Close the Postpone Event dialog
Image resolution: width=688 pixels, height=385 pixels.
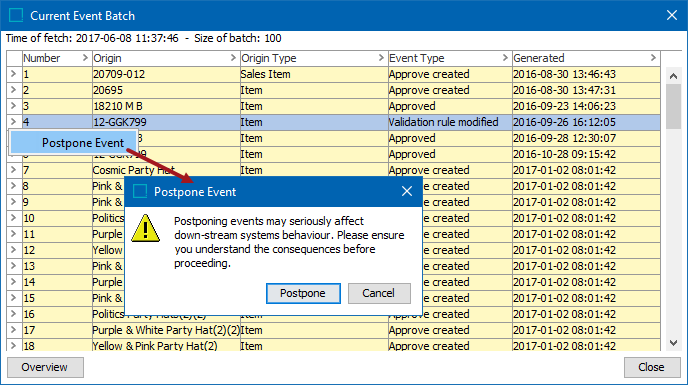(407, 191)
